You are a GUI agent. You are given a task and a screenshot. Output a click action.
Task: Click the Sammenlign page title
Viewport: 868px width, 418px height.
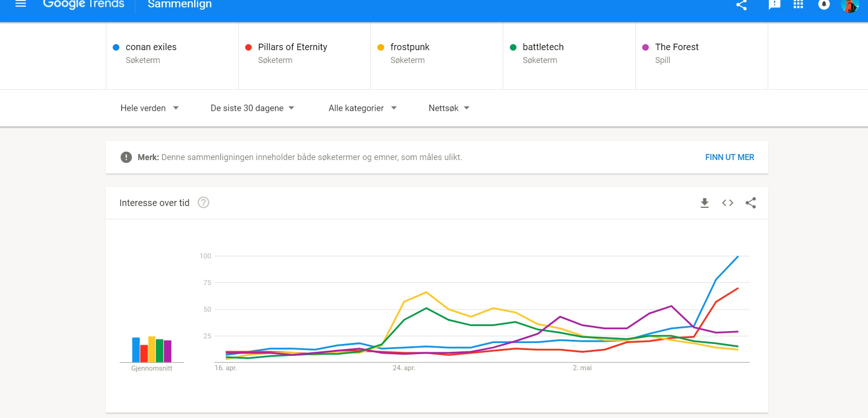(180, 4)
